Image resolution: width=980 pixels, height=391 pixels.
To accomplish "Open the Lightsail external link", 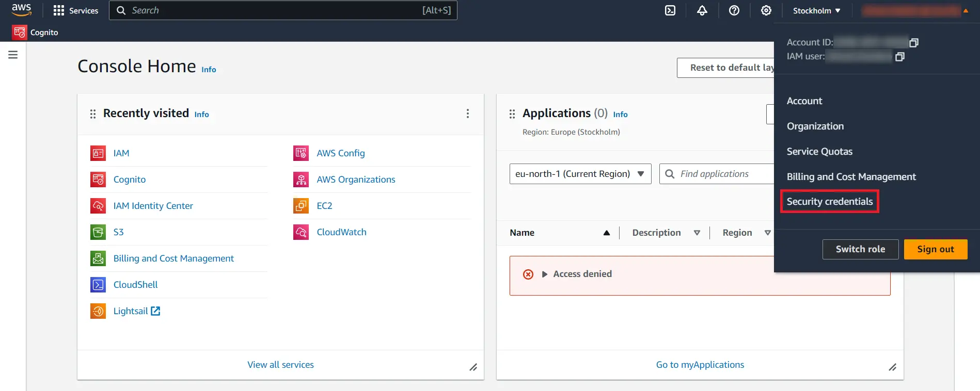I will [x=137, y=311].
